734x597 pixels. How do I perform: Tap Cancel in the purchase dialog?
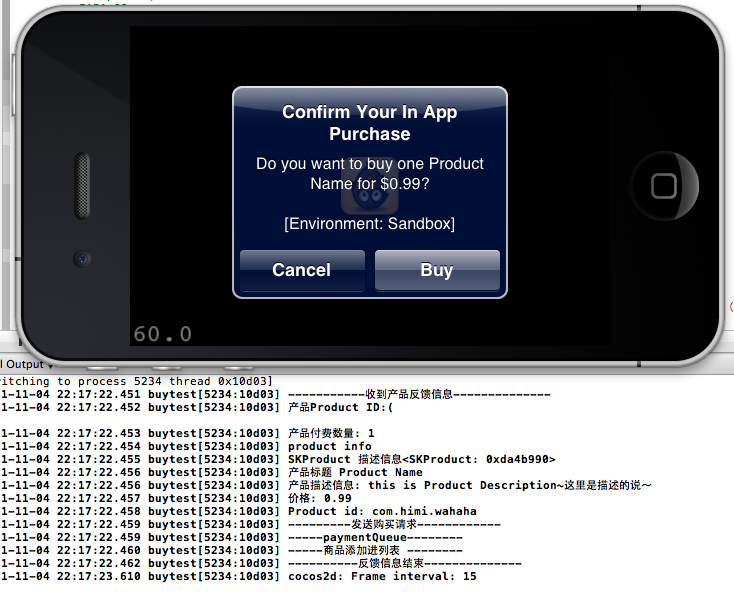click(302, 270)
